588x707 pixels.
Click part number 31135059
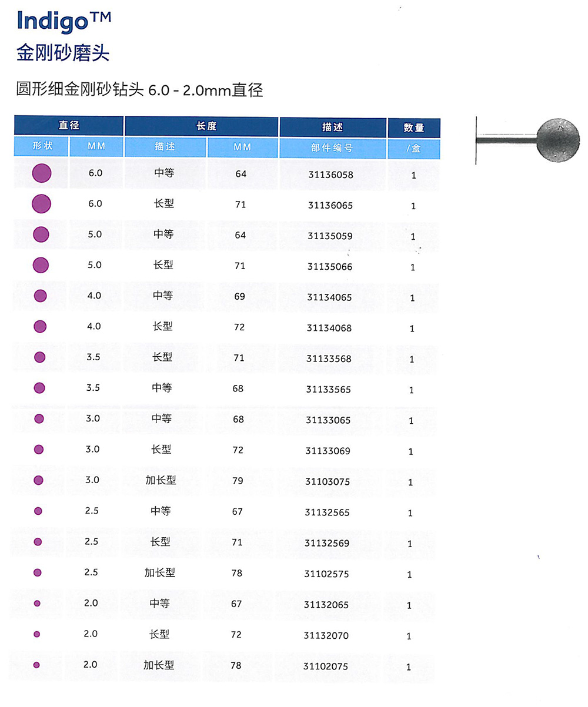click(330, 236)
